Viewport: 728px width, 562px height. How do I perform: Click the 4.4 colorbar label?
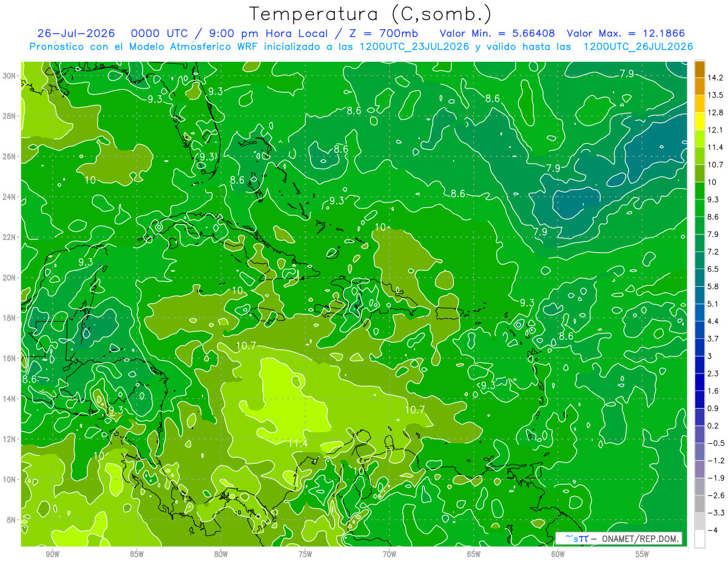(x=713, y=321)
